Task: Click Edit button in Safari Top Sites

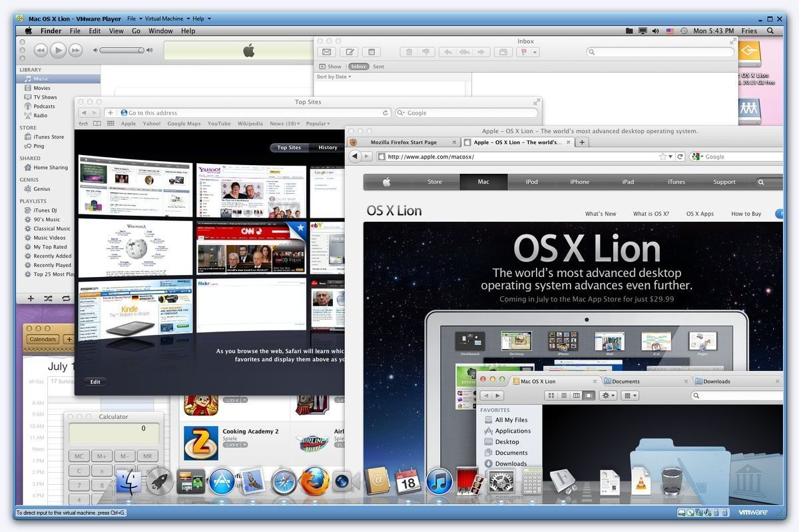Action: [x=95, y=382]
